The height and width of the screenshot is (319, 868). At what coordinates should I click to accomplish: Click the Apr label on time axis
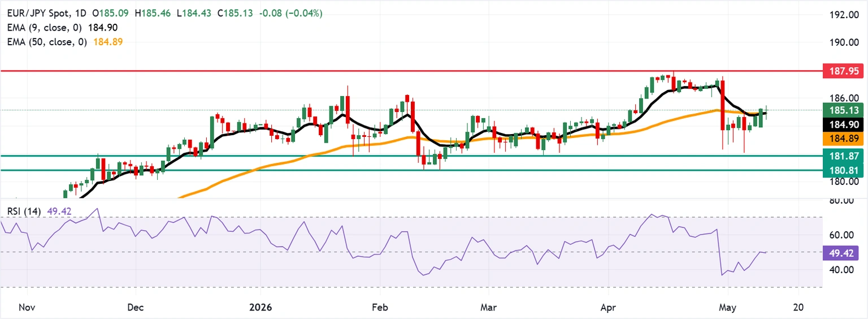(x=607, y=308)
